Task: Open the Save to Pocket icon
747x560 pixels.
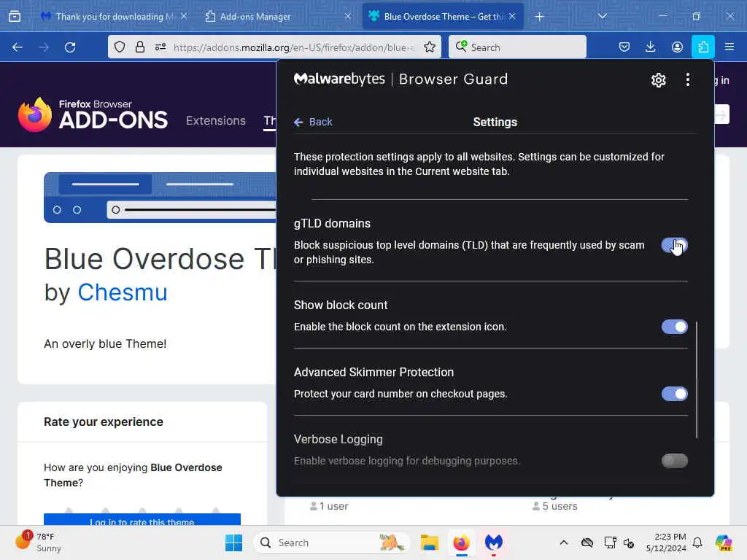Action: tap(624, 47)
